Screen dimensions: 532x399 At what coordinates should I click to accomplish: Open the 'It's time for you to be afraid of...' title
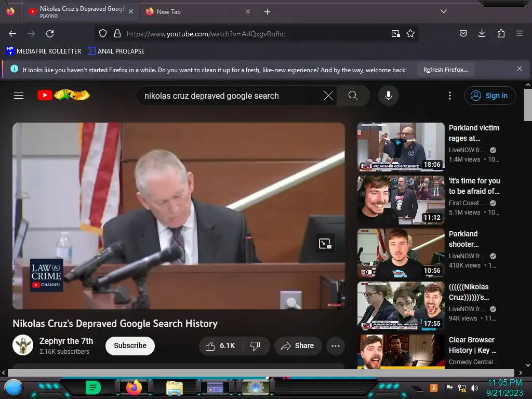474,186
